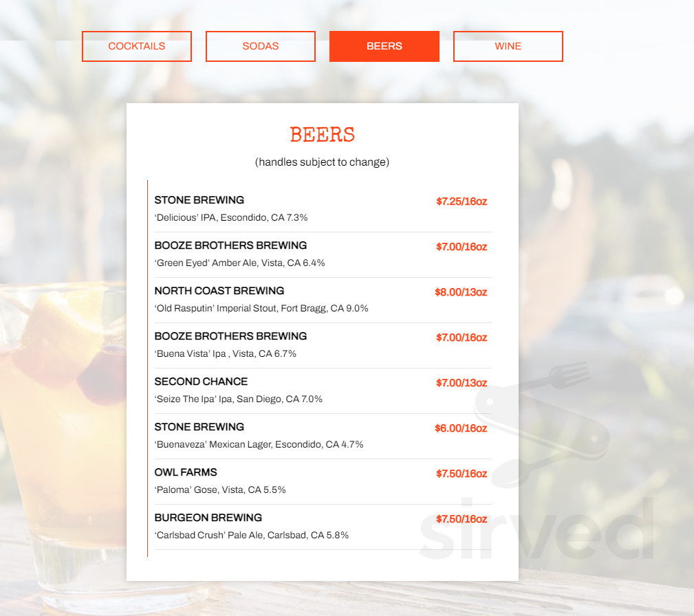Select 'Paloma' Gose, Vista description
The image size is (694, 616).
pos(220,490)
